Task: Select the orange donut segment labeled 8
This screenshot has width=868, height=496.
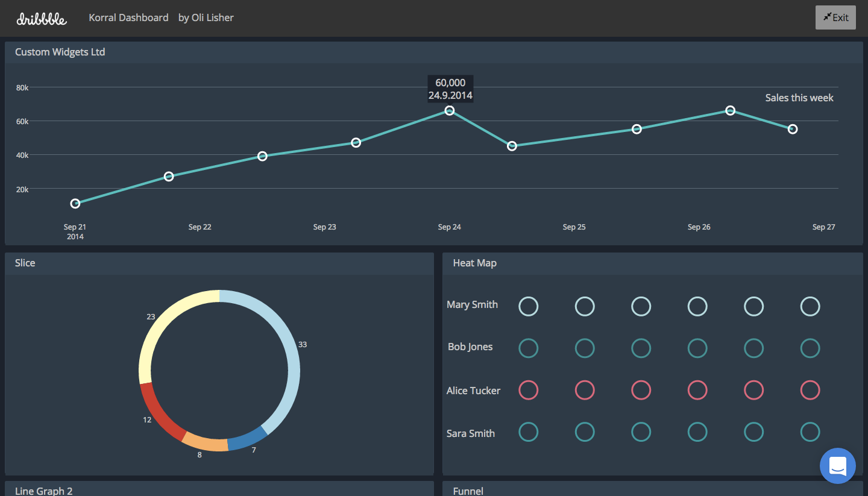Action: pos(204,442)
